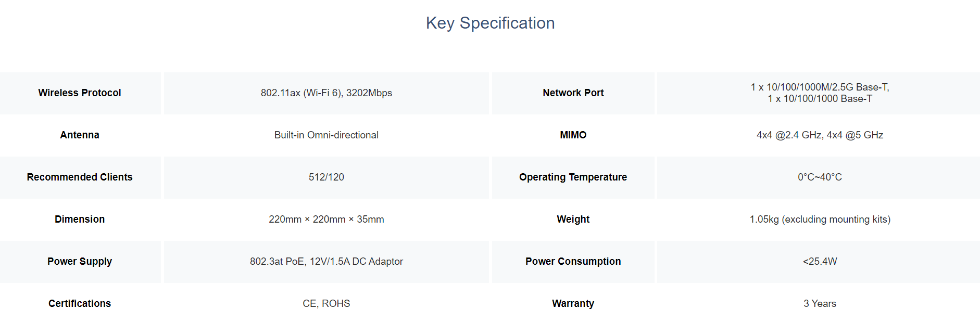Click the 0°C~40°C temperature value
The image size is (980, 335).
[x=820, y=177]
